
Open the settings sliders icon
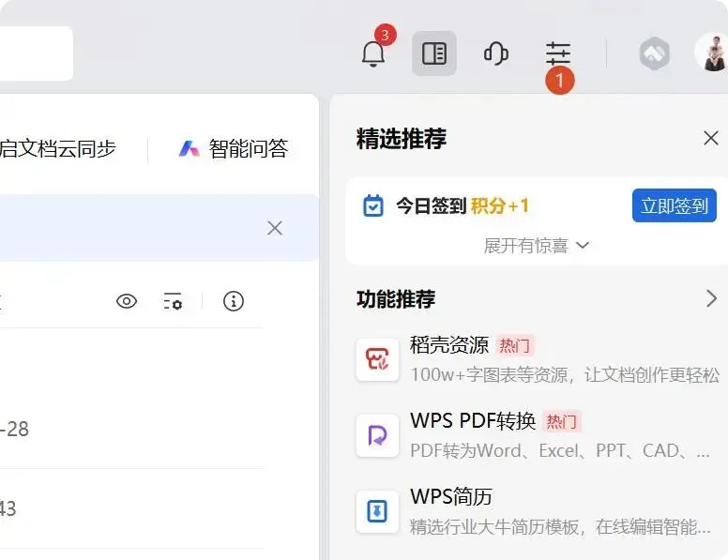pyautogui.click(x=558, y=53)
